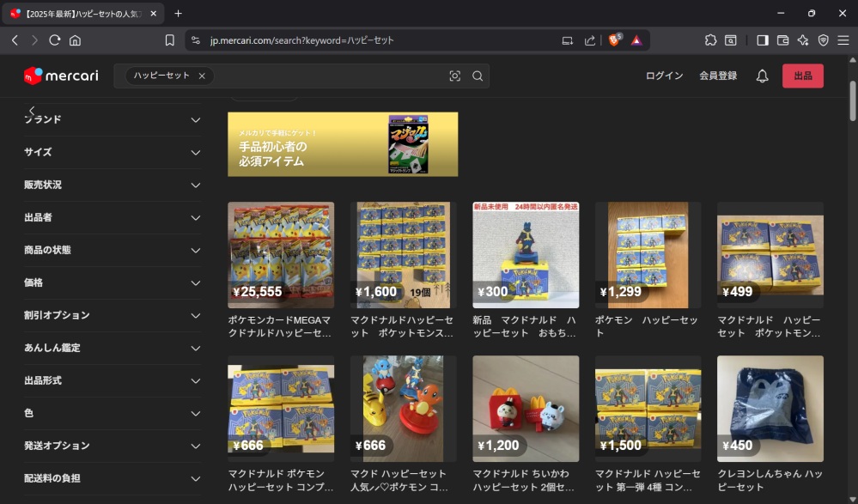The width and height of the screenshot is (858, 504).
Task: Remove ハッピーセット search chip with X
Action: pos(202,76)
